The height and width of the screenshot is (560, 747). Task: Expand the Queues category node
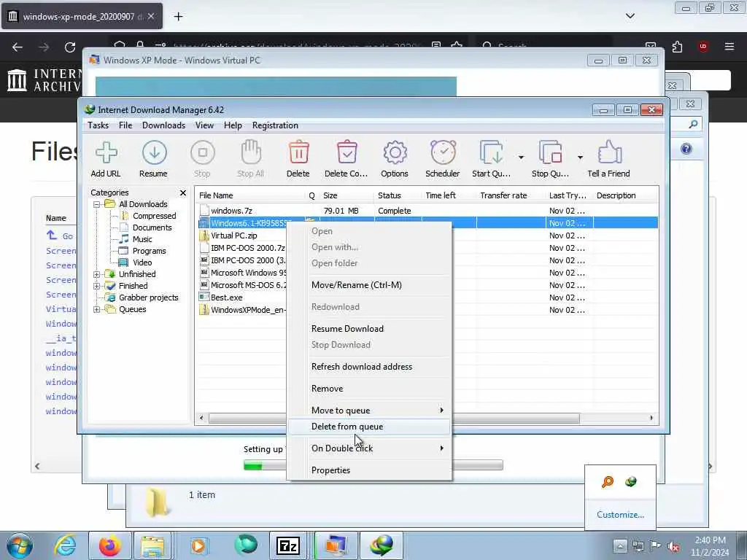(x=97, y=309)
